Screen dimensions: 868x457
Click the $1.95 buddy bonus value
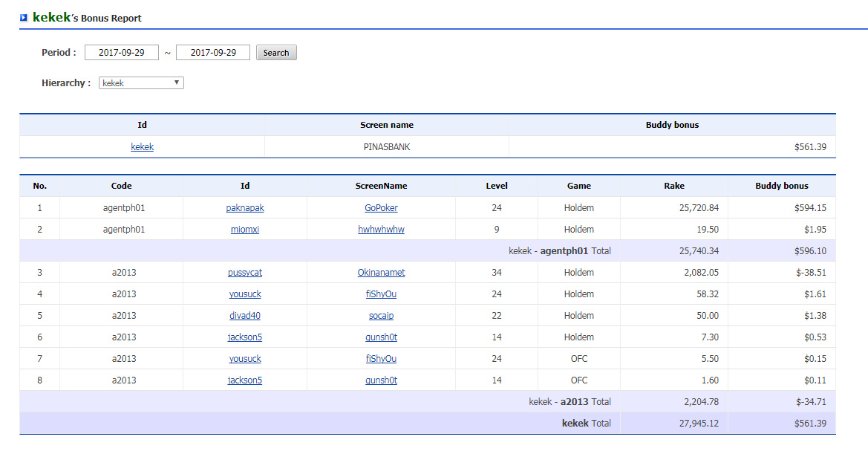(815, 230)
